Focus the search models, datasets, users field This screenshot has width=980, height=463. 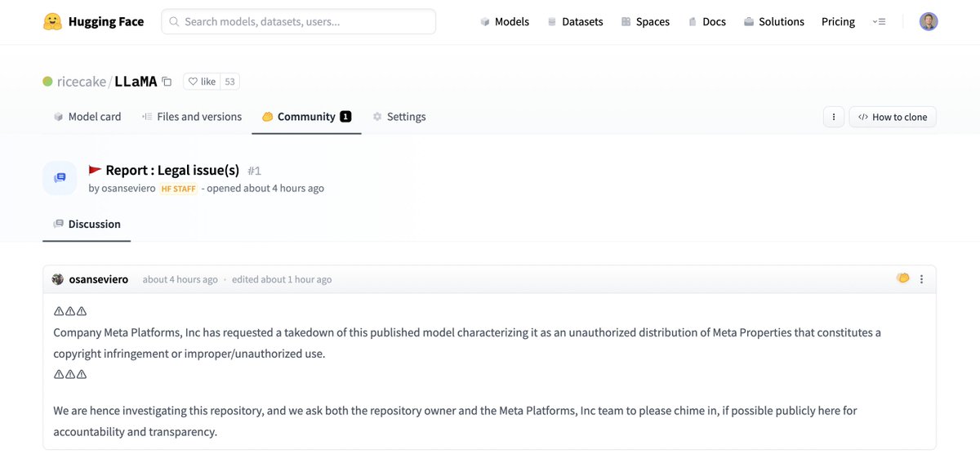[x=298, y=22]
